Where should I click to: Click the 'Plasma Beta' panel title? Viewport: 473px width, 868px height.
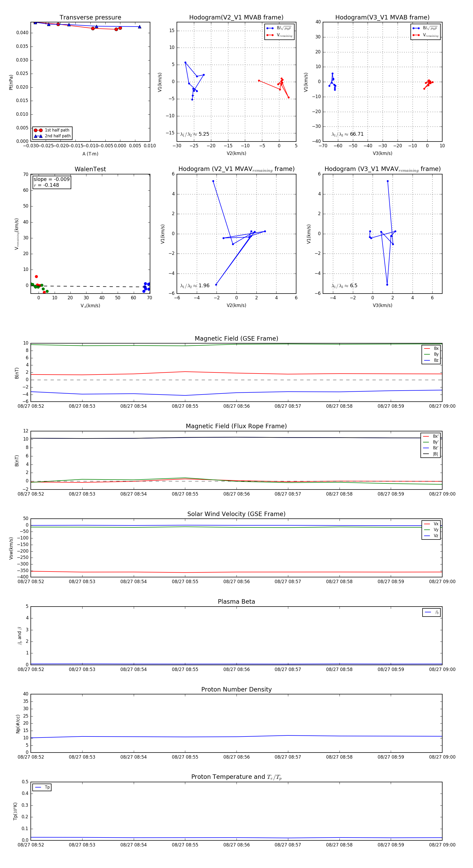[236, 602]
